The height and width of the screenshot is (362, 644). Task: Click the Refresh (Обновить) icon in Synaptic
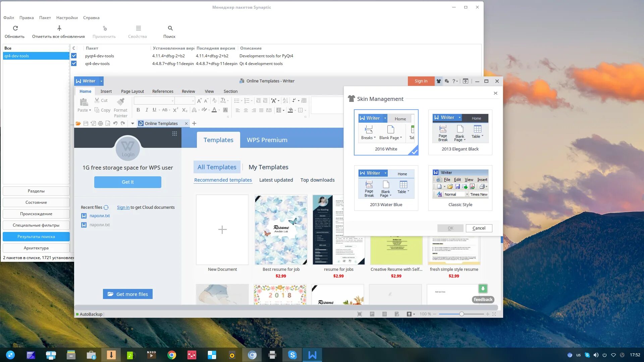click(15, 28)
